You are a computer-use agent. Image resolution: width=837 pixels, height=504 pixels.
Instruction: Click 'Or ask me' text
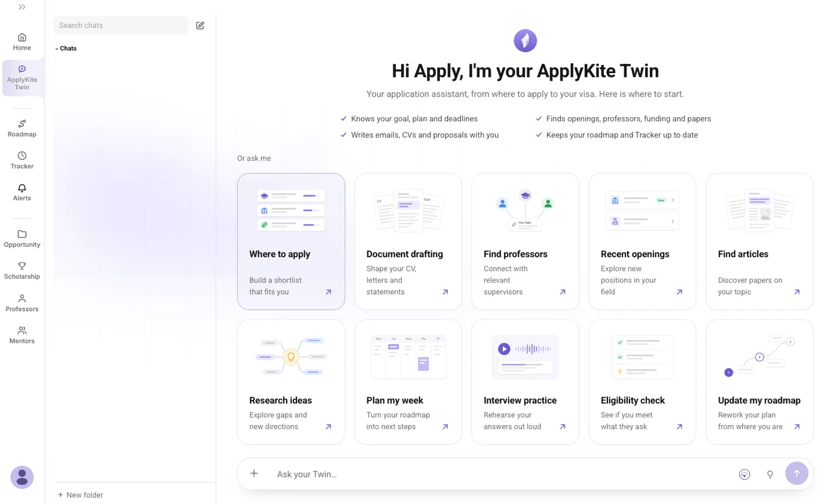tap(254, 158)
